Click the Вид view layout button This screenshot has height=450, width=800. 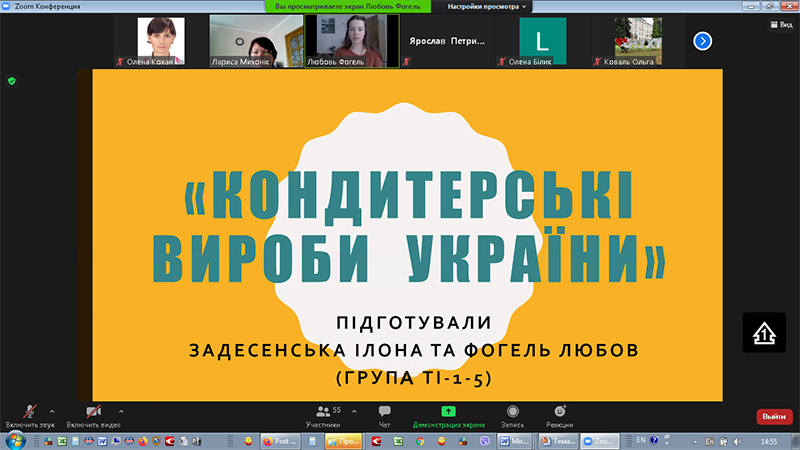781,24
